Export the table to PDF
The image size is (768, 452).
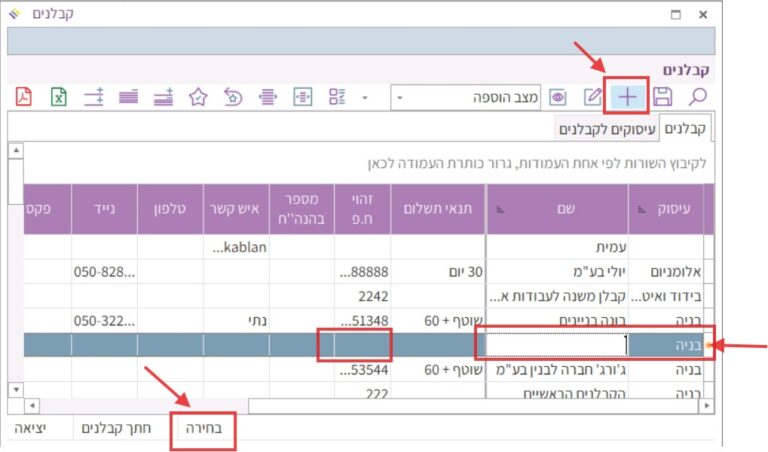click(x=25, y=97)
